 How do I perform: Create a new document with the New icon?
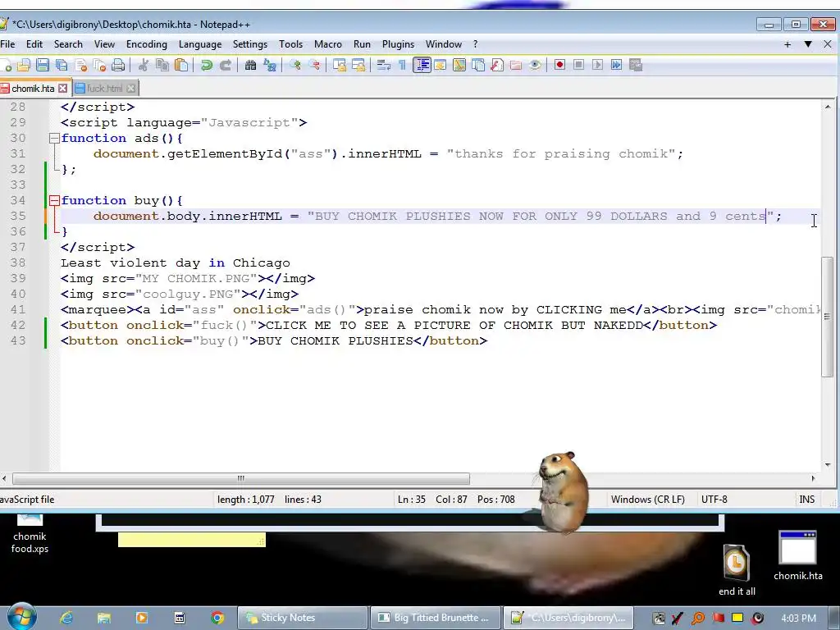(6, 66)
